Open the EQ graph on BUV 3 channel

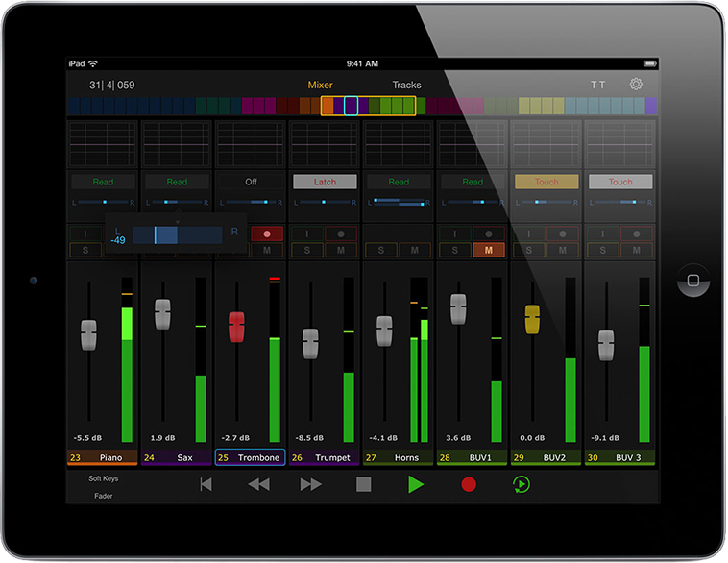(x=619, y=144)
